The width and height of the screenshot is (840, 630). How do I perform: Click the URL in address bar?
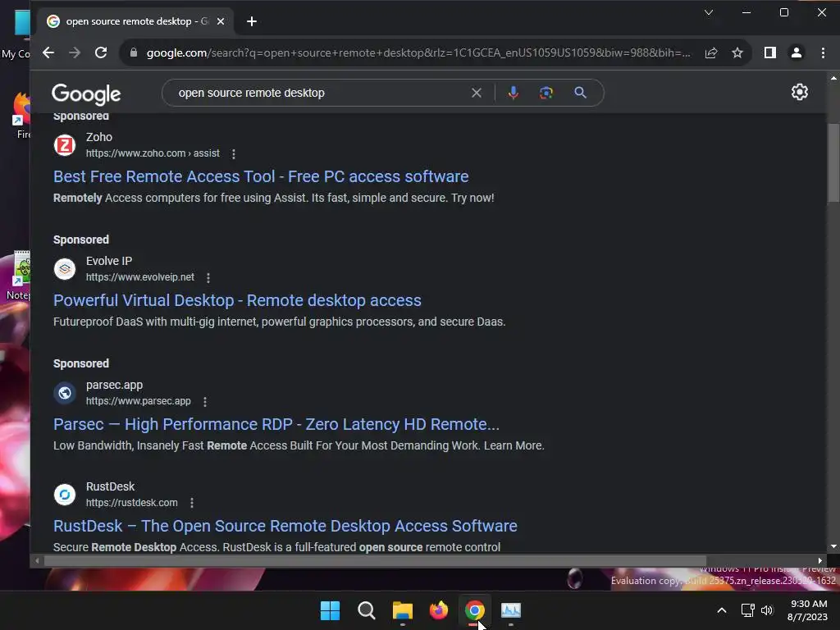click(418, 52)
